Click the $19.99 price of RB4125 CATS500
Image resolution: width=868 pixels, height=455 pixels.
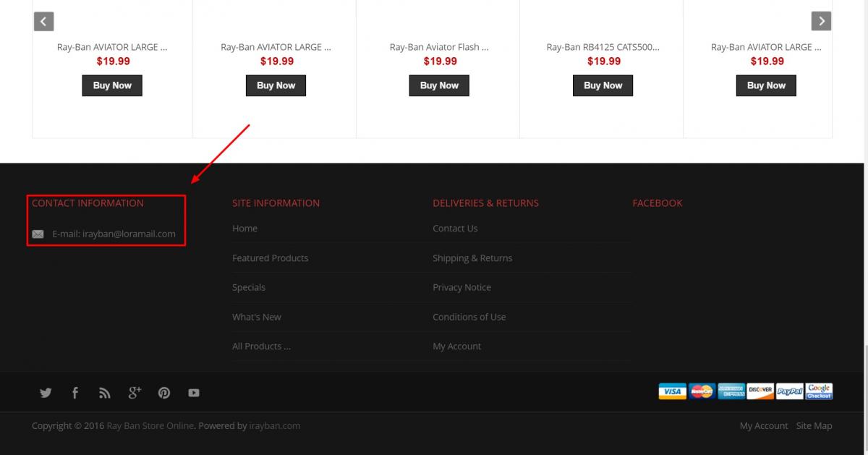603,61
